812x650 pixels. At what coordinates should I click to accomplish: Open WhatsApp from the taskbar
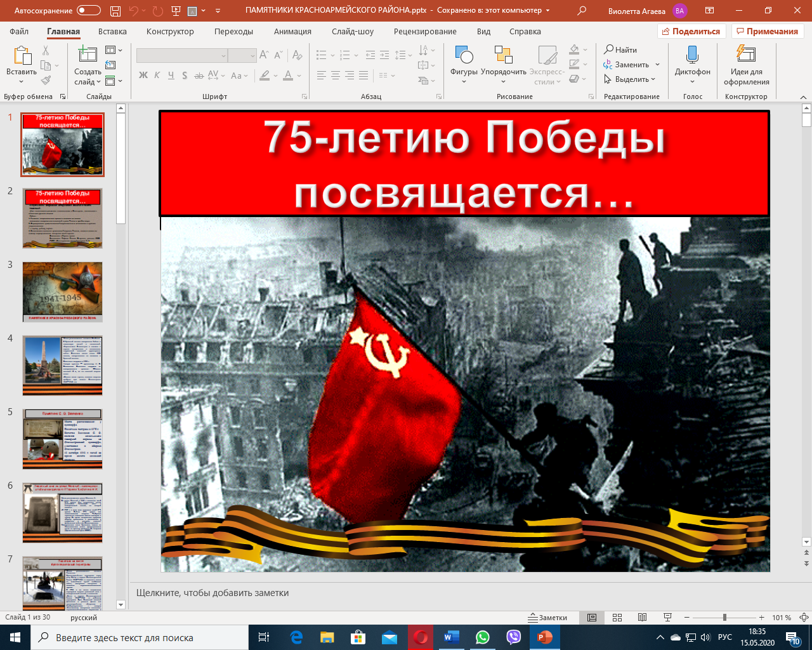[x=483, y=637]
